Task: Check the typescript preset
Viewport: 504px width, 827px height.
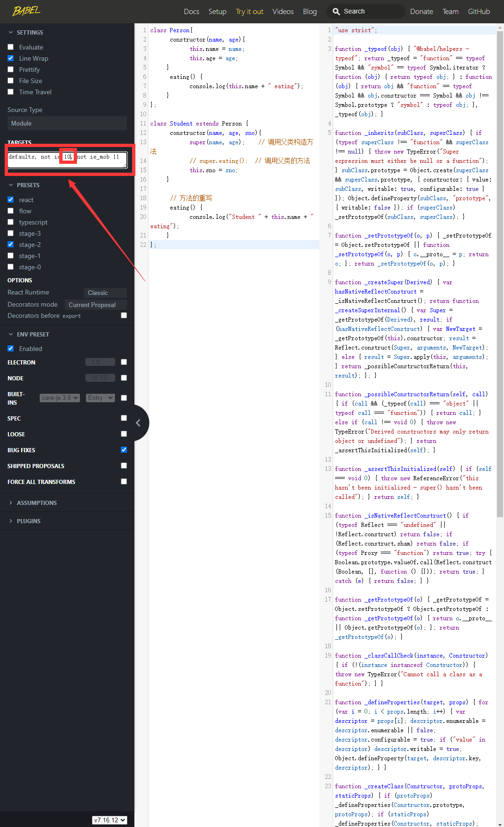Action: click(x=11, y=222)
